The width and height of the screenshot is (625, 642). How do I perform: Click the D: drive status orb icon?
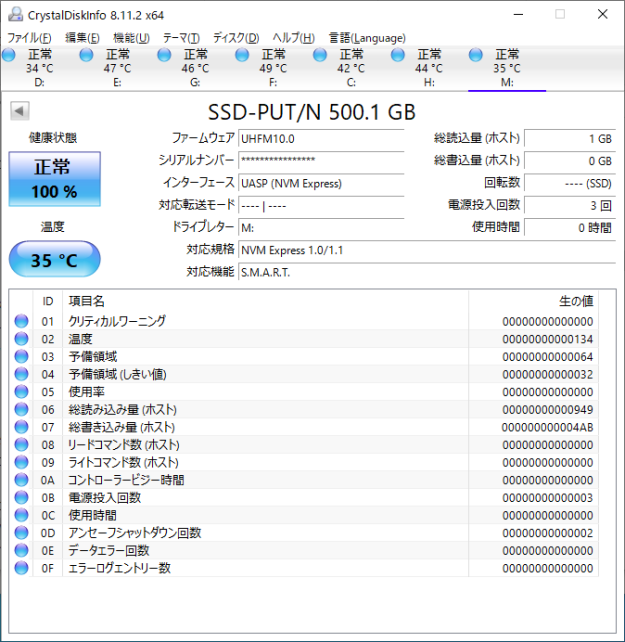pos(9,55)
